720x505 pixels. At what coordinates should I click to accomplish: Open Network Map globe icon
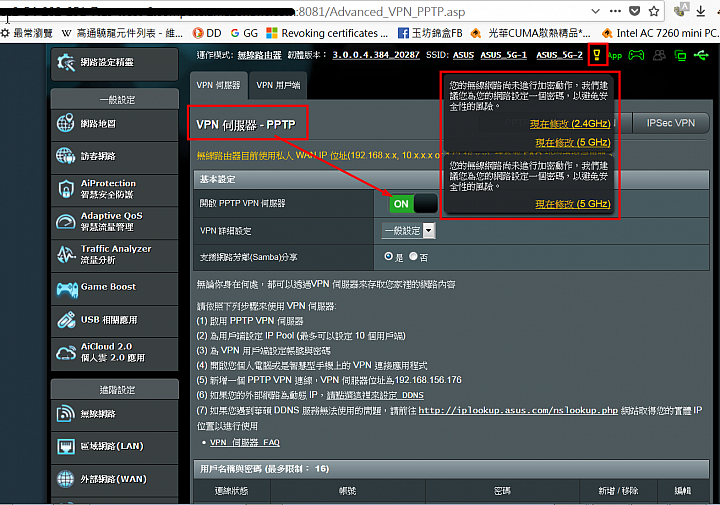65,123
